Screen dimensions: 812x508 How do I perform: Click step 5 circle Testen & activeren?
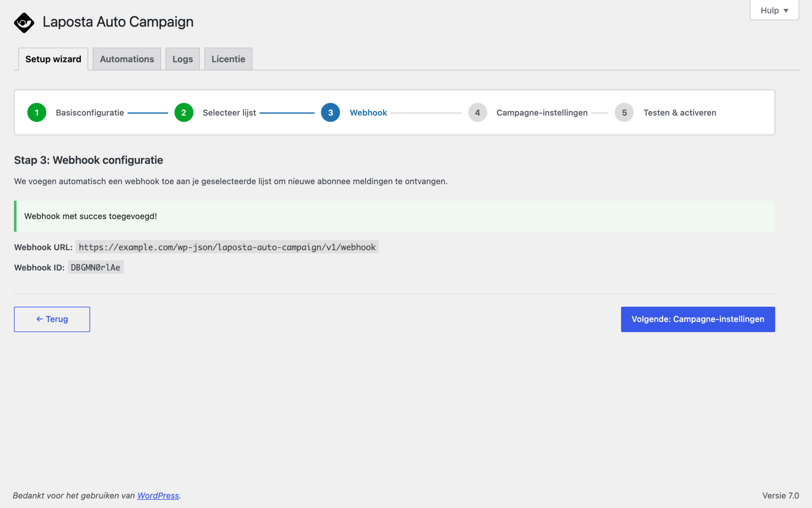(624, 113)
